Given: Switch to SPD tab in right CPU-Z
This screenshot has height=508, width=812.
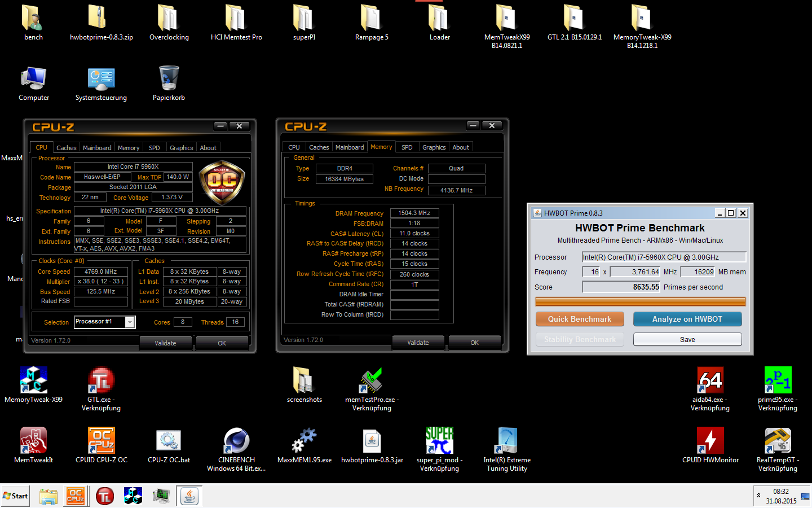Looking at the screenshot, I should [407, 147].
